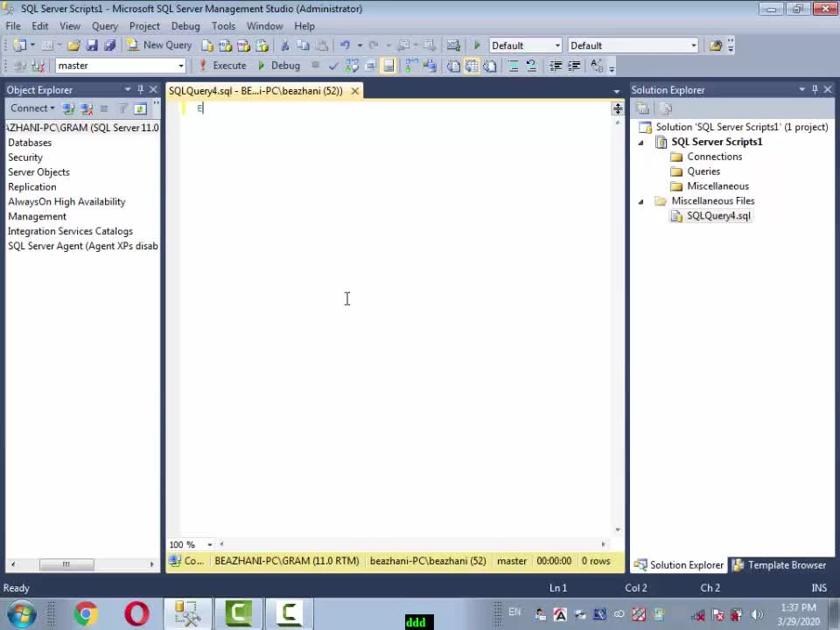Open Connect dropdown in Object Explorer
The height and width of the screenshot is (630, 840).
[32, 108]
